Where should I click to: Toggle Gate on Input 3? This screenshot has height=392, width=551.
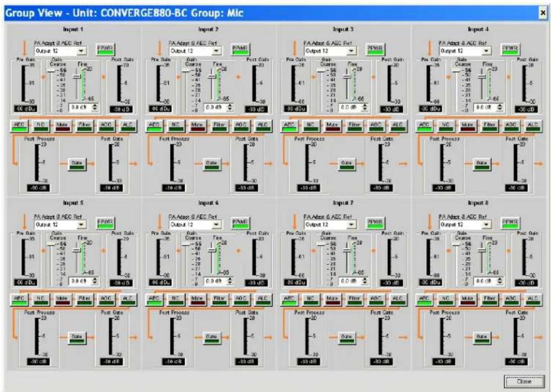click(347, 164)
